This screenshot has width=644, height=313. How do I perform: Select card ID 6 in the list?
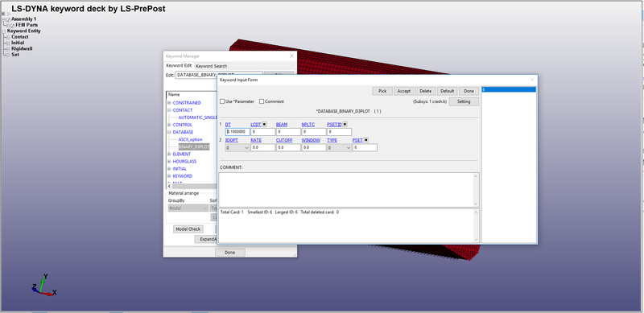[509, 89]
